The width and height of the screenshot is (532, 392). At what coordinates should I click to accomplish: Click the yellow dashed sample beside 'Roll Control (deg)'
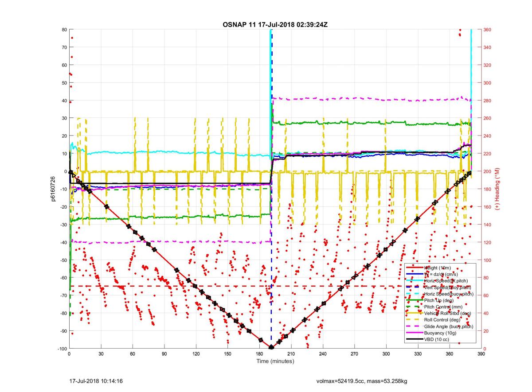pos(415,320)
